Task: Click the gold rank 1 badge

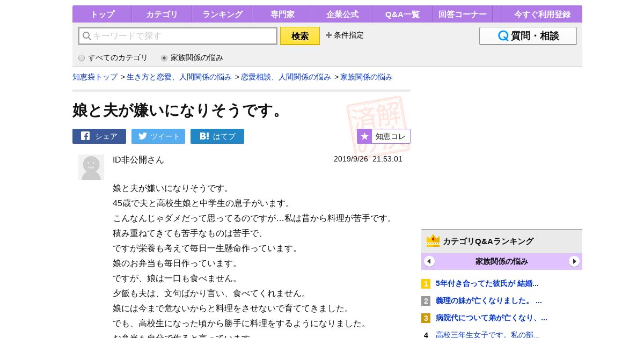Action: [426, 284]
